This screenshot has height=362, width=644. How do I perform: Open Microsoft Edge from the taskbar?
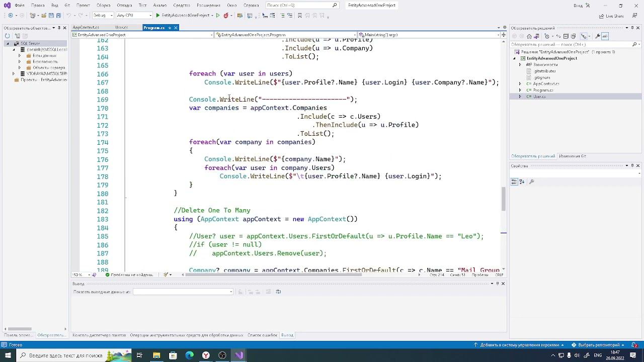point(189,355)
